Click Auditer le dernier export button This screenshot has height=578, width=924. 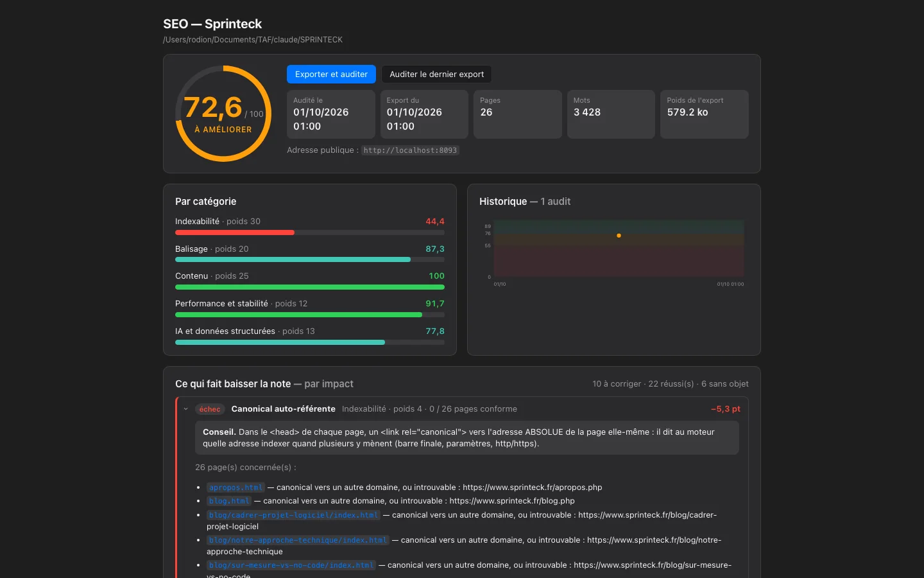point(436,74)
